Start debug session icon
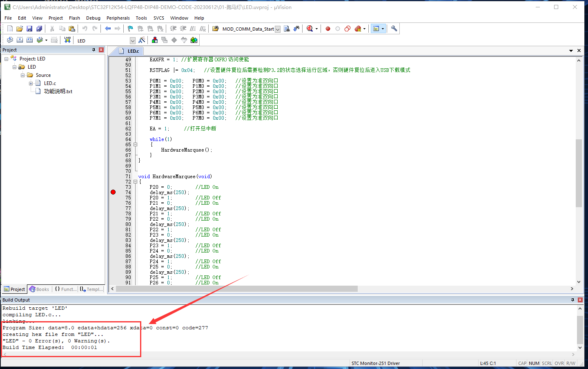The image size is (588, 369). pos(310,29)
